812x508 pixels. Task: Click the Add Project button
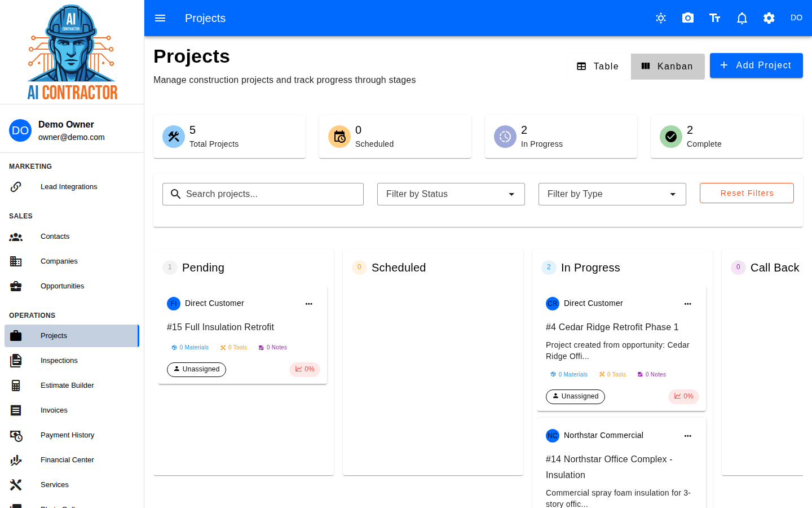[x=756, y=65]
